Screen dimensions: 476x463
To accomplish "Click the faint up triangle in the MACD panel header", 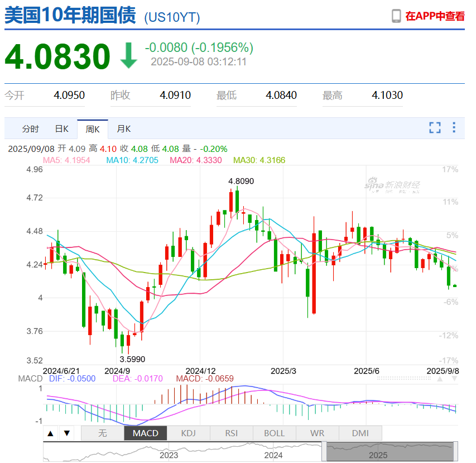I will tap(440, 379).
